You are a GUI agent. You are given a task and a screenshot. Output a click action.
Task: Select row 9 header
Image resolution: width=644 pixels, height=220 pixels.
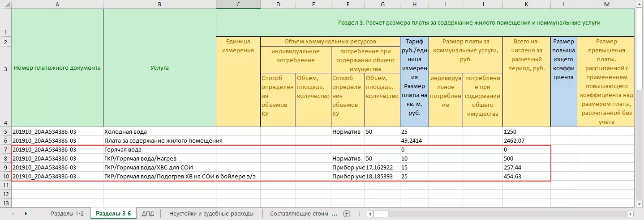(x=5, y=167)
